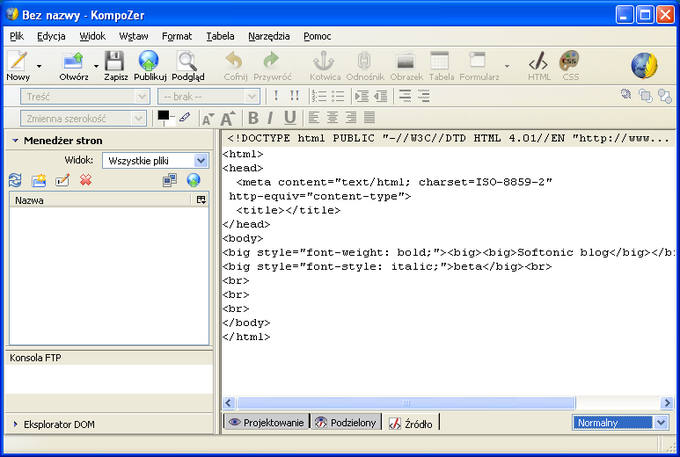Switch to the Projektowanie tab
The height and width of the screenshot is (457, 680).
point(266,422)
